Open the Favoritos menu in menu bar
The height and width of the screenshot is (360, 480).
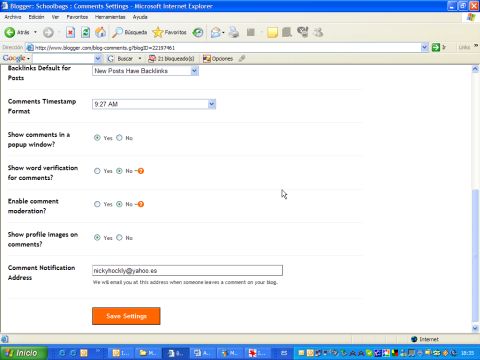(77, 17)
